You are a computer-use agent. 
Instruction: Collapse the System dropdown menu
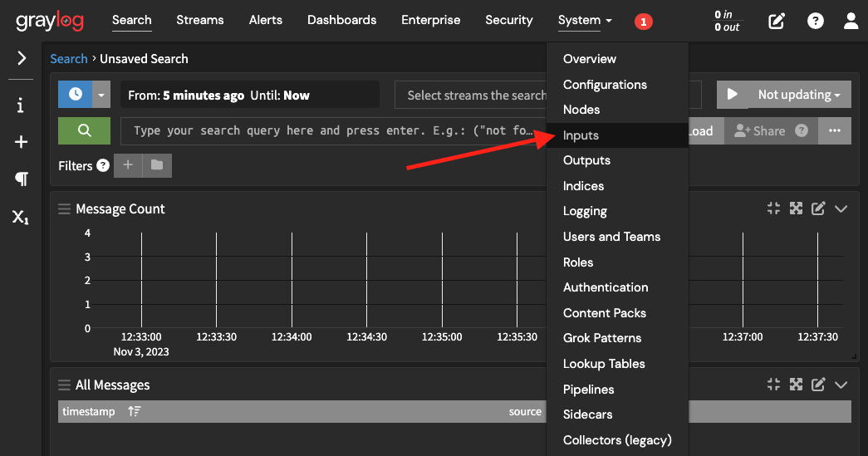pos(585,21)
